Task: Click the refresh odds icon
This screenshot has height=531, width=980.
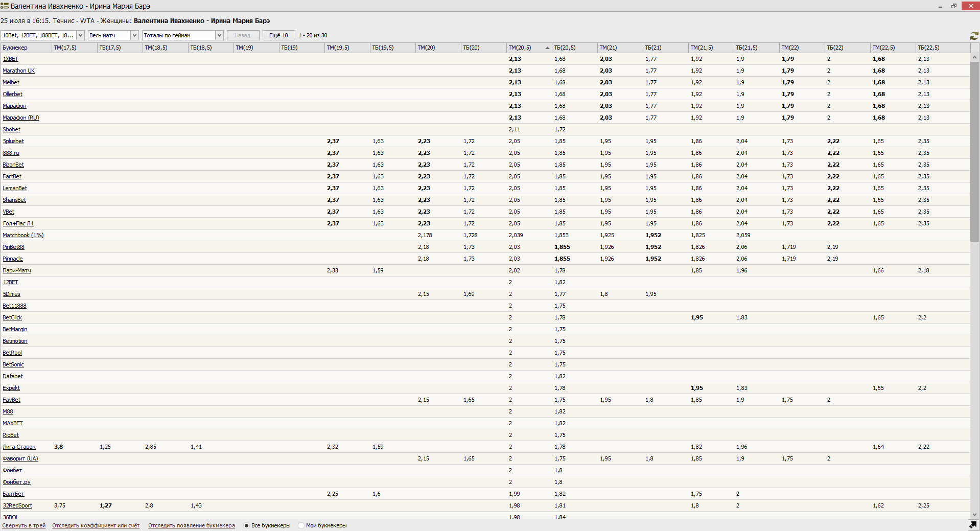Action: click(974, 36)
